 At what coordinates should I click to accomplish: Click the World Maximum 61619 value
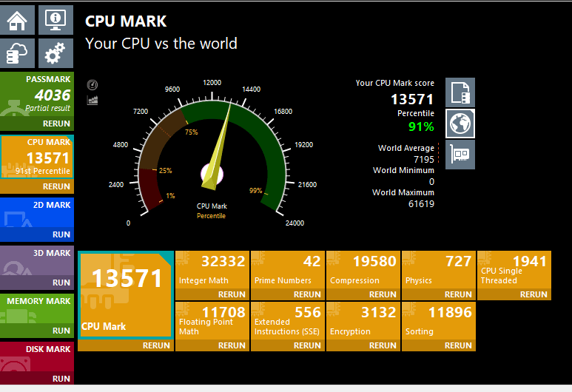tap(421, 204)
